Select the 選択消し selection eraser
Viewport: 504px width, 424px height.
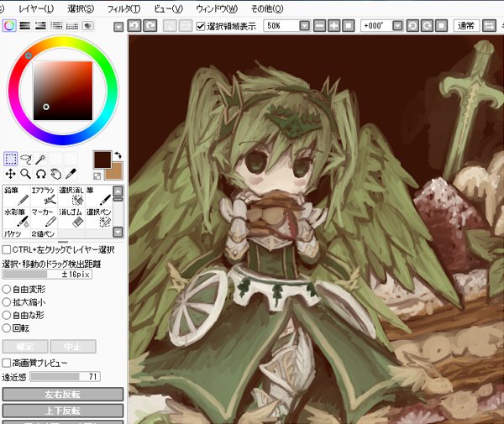pyautogui.click(x=71, y=196)
